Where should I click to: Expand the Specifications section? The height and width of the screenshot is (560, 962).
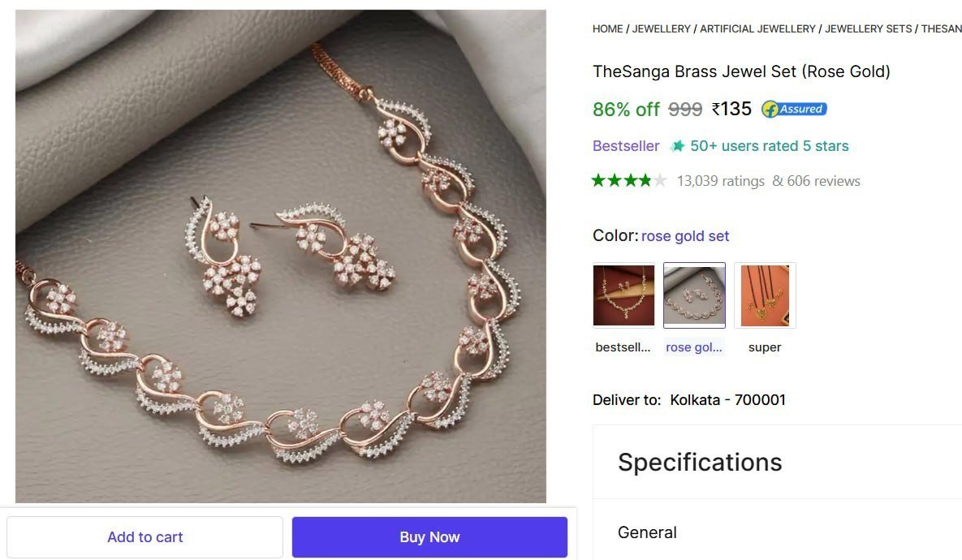click(700, 462)
